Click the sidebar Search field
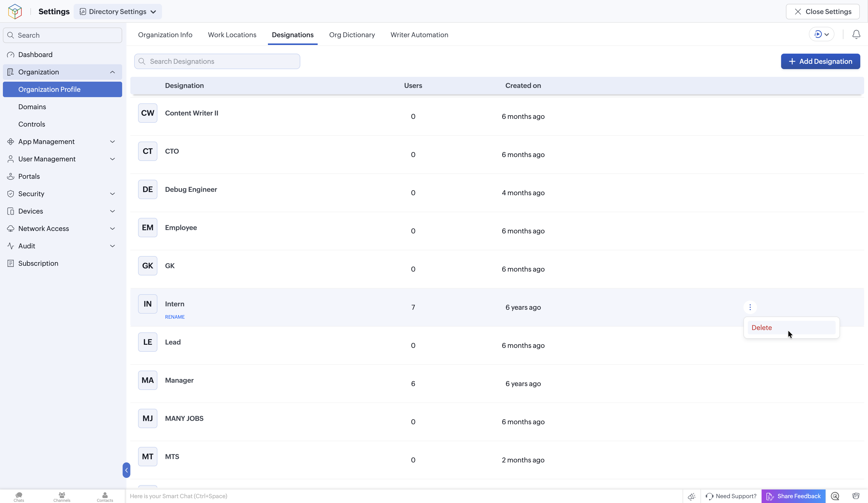This screenshot has height=503, width=868. (x=62, y=35)
